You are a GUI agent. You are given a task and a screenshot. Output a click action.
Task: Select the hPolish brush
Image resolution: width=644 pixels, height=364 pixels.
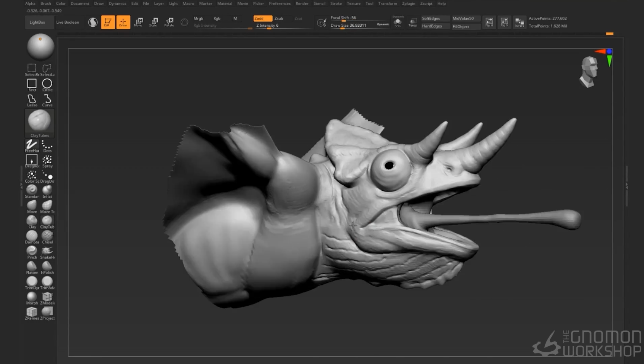tap(47, 267)
